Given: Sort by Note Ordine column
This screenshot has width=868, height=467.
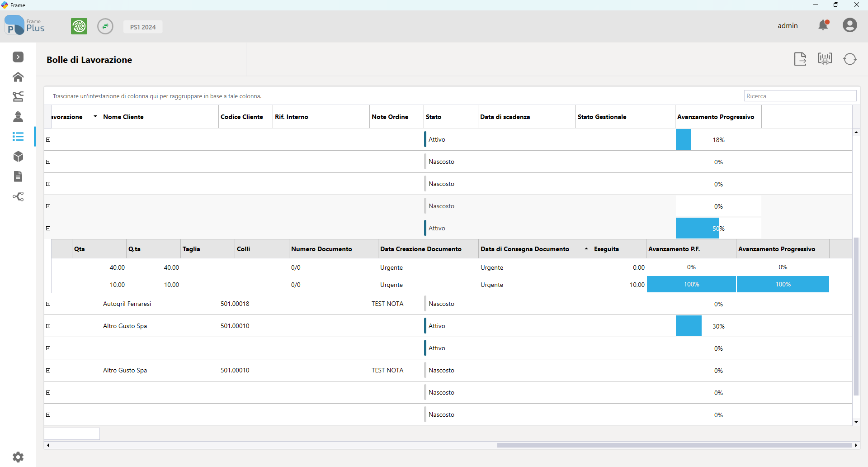Looking at the screenshot, I should tap(396, 117).
